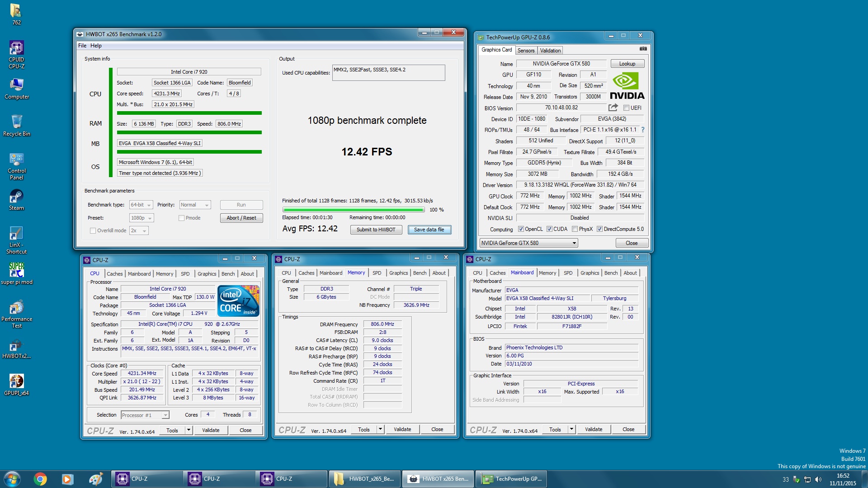Open the Recycle Bin
Image resolution: width=868 pixels, height=488 pixels.
[x=16, y=126]
